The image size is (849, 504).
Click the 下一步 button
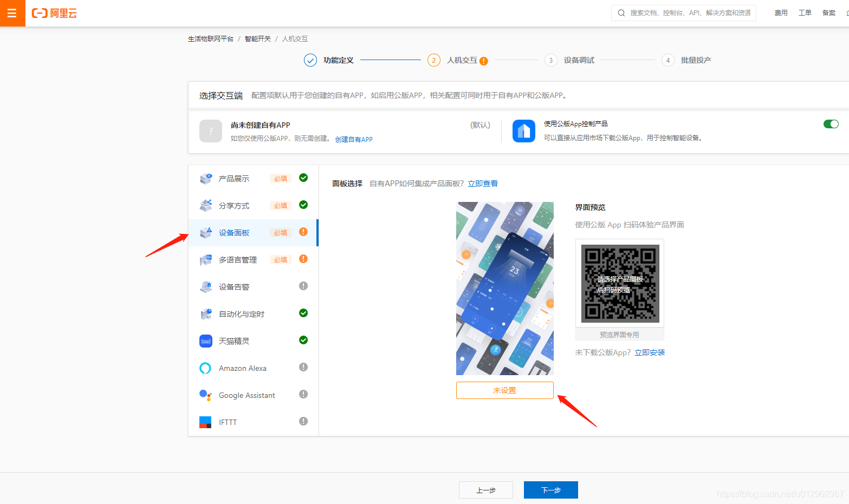(x=551, y=490)
